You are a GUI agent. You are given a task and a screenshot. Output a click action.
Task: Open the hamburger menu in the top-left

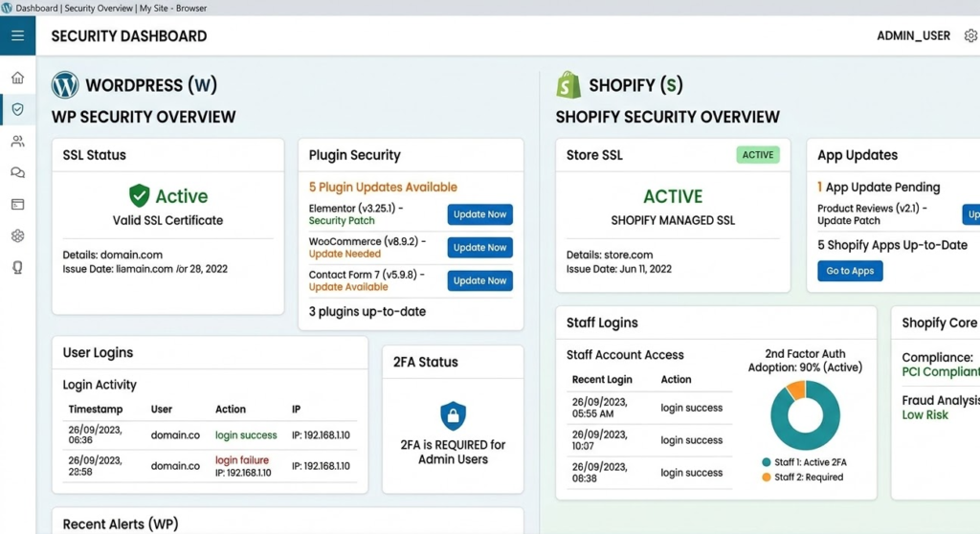click(x=17, y=36)
